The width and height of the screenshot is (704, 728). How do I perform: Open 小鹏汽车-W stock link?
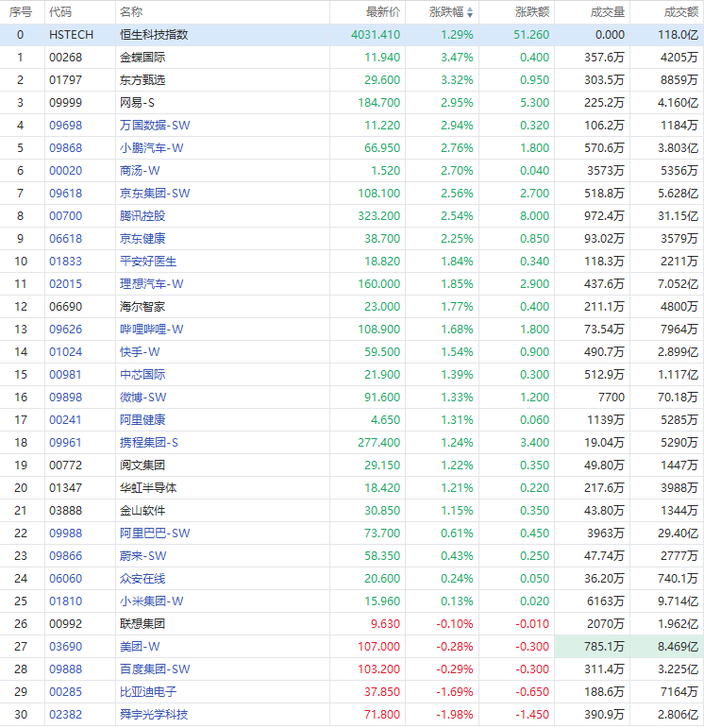(151, 148)
